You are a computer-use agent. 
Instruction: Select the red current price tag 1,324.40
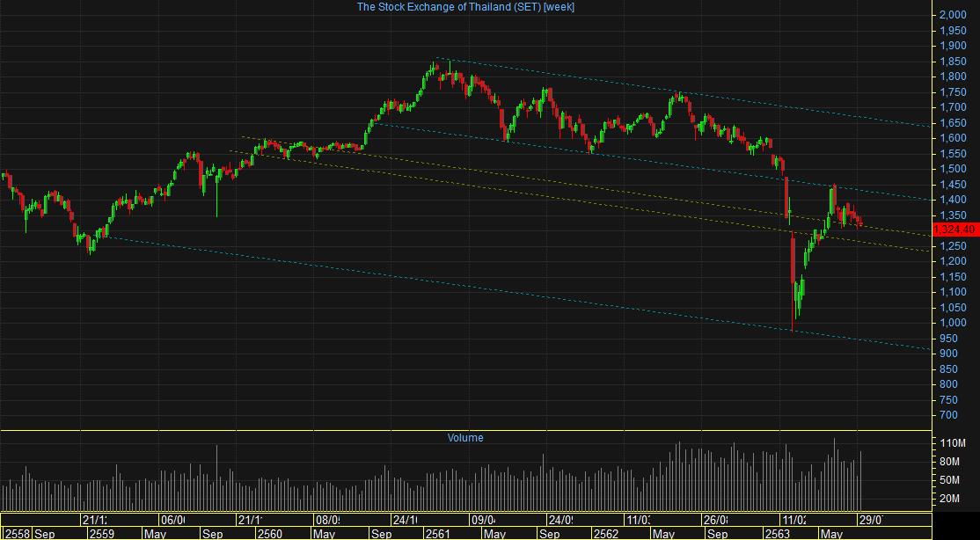click(954, 230)
